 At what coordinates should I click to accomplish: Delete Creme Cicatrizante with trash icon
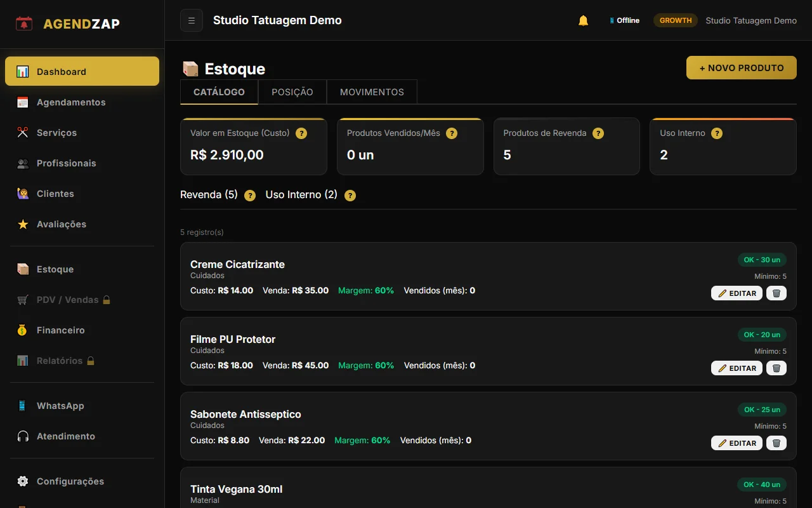776,293
